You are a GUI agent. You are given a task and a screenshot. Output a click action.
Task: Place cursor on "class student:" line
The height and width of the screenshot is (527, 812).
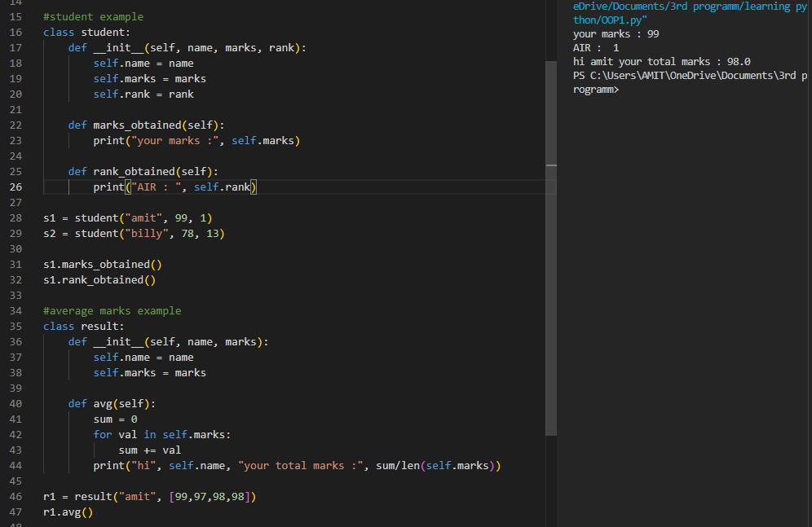tap(86, 32)
